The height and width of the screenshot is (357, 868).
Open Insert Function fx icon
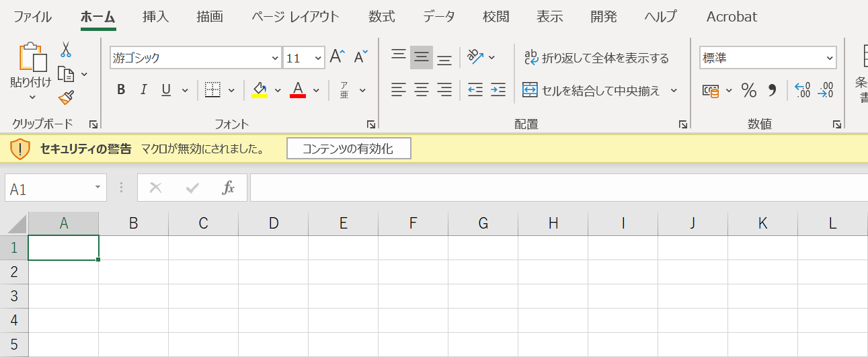[x=229, y=188]
